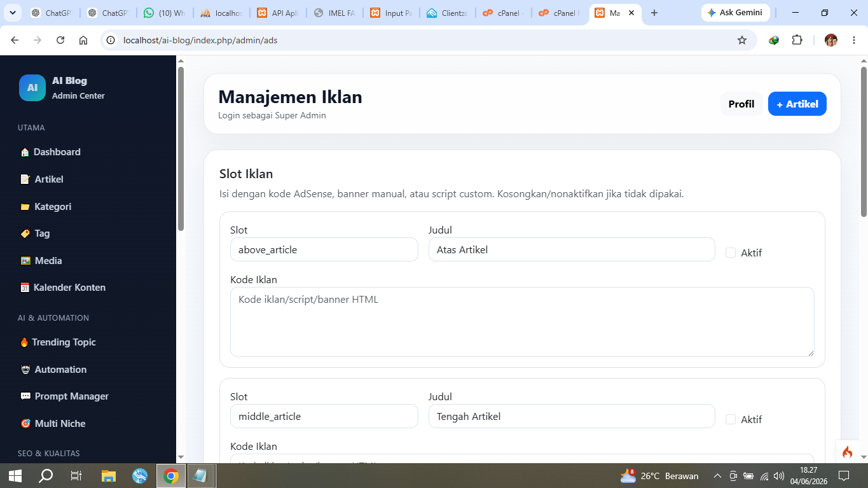
Task: Click the Ask Gemini button
Action: tap(736, 13)
